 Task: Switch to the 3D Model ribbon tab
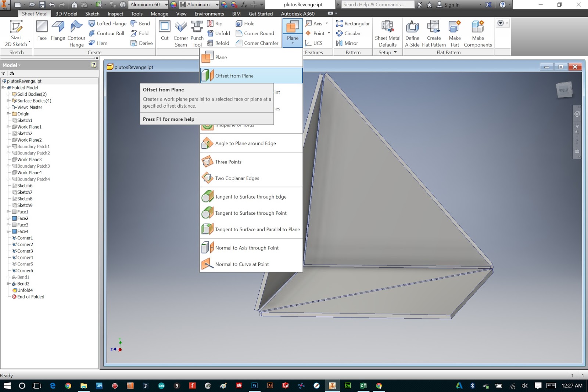66,14
